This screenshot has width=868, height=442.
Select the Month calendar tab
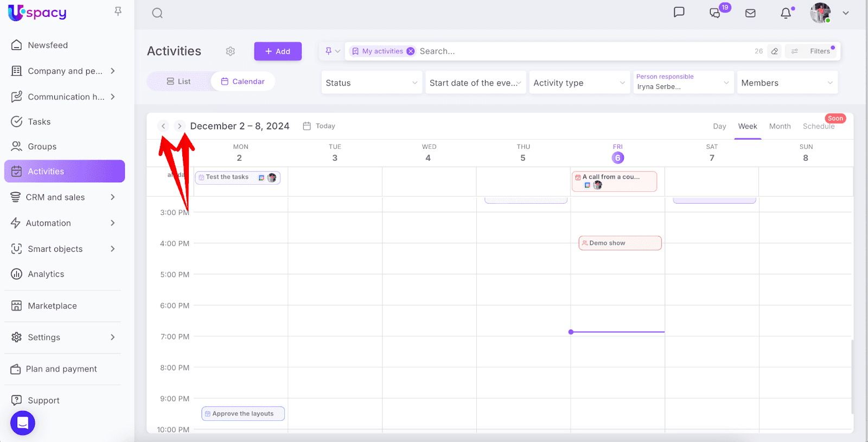coord(780,126)
